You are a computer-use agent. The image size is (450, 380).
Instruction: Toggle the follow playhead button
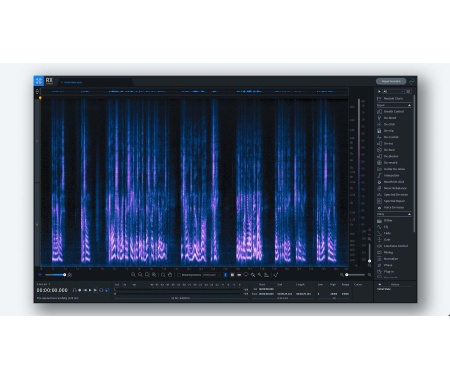(107, 290)
